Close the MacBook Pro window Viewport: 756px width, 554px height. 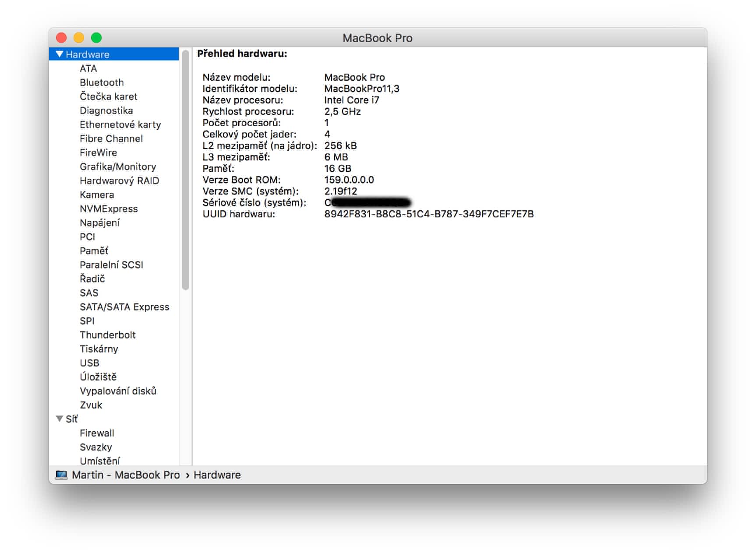tap(61, 38)
